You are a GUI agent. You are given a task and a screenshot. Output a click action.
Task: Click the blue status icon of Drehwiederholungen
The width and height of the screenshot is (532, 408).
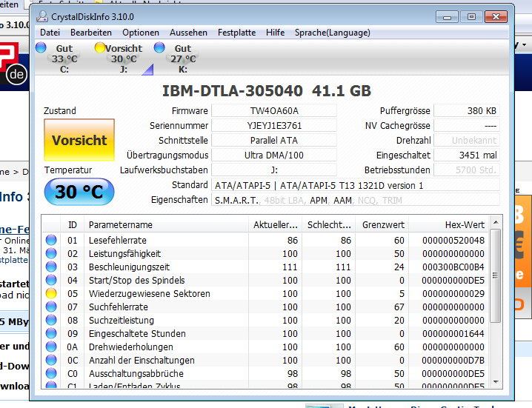pos(51,347)
